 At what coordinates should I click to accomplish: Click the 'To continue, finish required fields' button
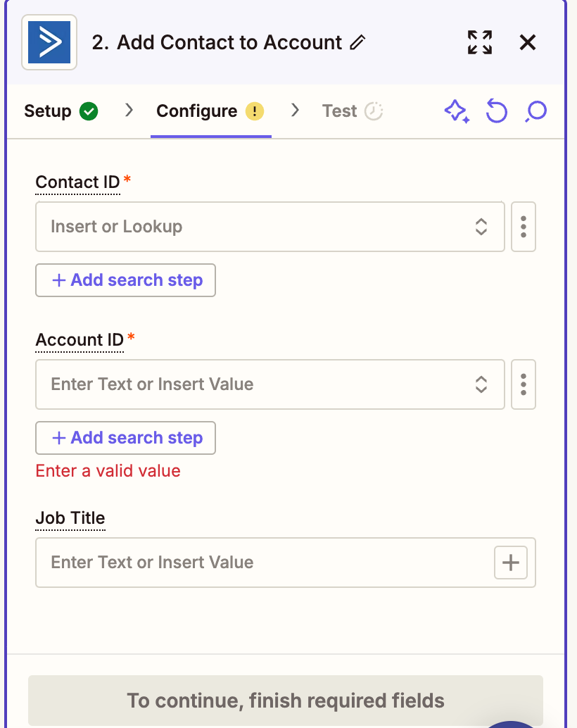(286, 700)
